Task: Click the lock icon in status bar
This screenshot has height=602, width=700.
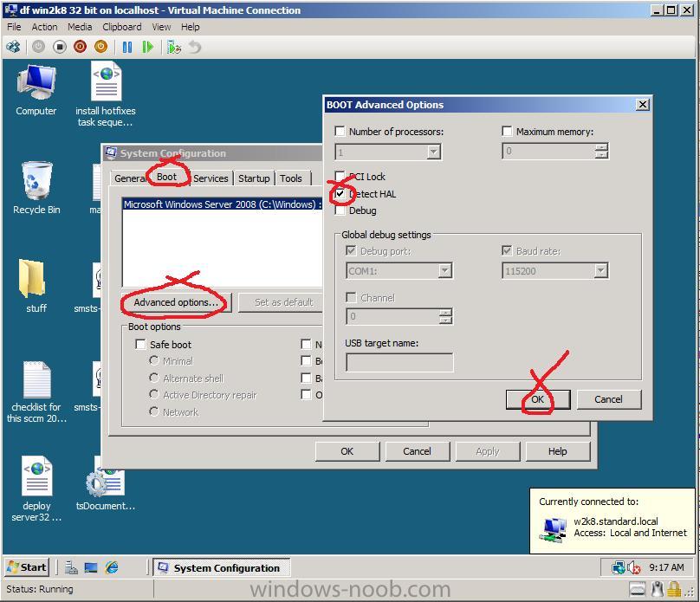Action: point(674,589)
